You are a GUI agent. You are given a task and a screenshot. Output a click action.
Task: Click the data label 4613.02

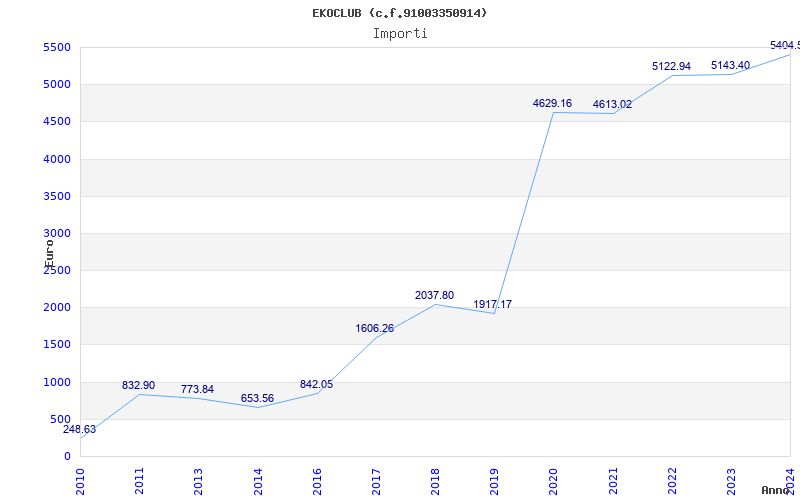pyautogui.click(x=612, y=105)
